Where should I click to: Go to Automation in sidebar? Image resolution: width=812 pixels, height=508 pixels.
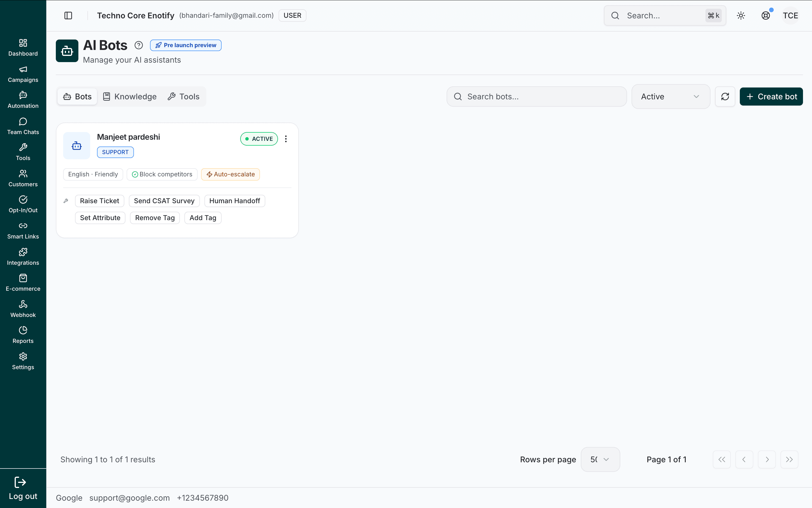click(x=23, y=100)
